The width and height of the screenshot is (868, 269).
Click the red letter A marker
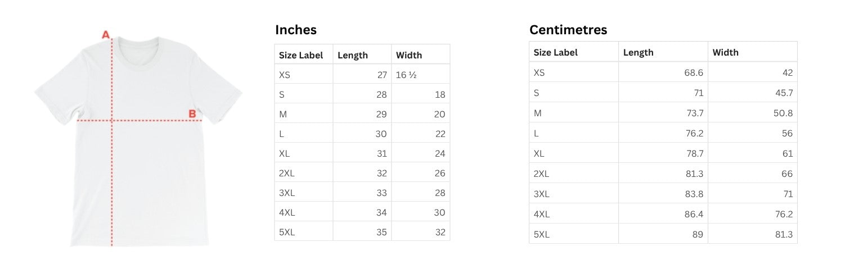click(105, 35)
